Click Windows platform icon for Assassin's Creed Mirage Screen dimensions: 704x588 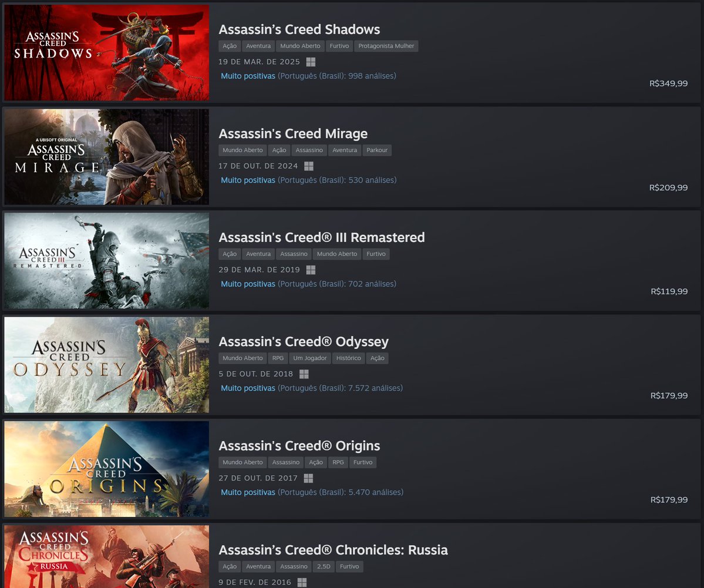tap(309, 166)
